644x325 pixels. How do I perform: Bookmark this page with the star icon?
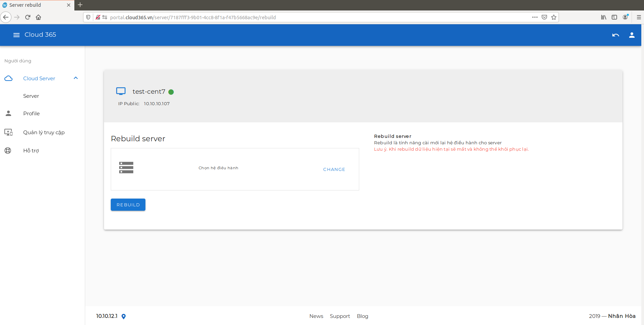[x=554, y=17]
